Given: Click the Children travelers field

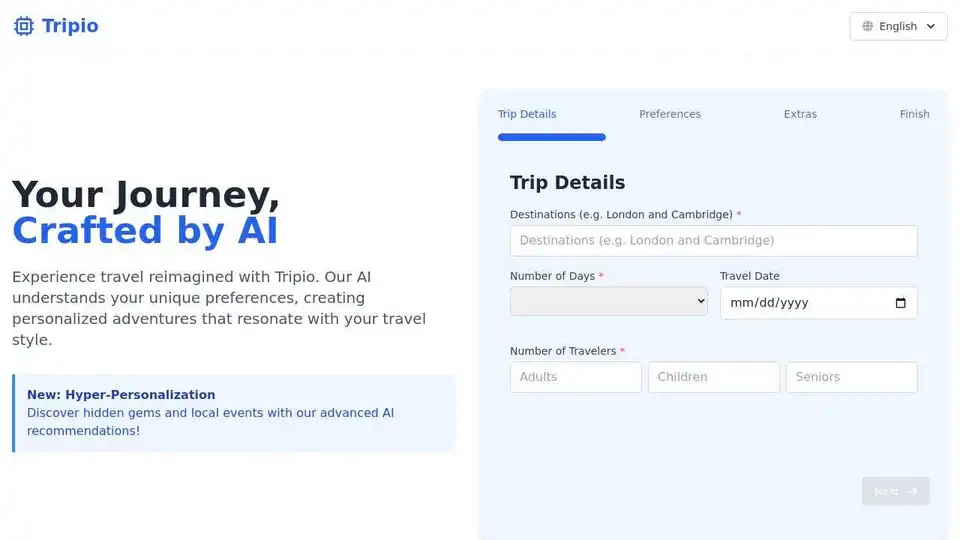Looking at the screenshot, I should point(714,377).
